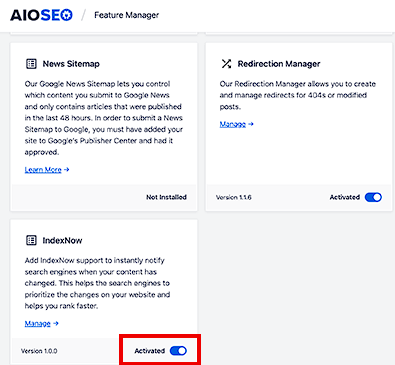Click the IndexNow description paragraph
This screenshot has width=395, height=365.
[97, 283]
